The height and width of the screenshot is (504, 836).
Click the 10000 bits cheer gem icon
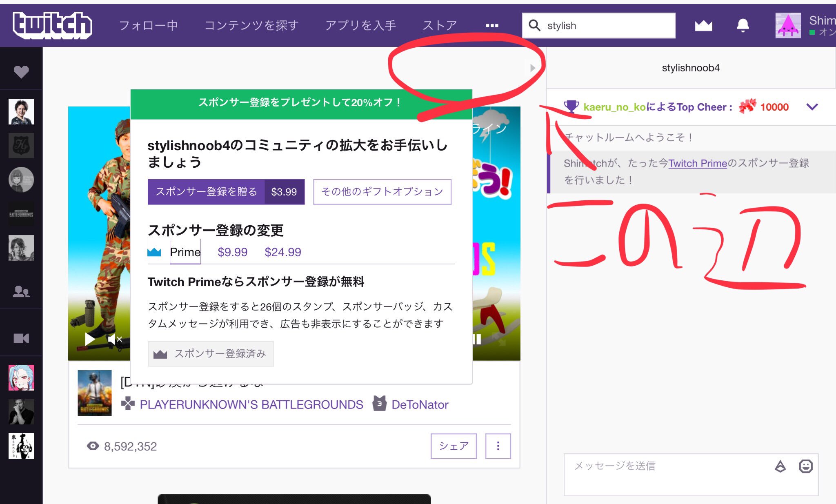pos(747,107)
